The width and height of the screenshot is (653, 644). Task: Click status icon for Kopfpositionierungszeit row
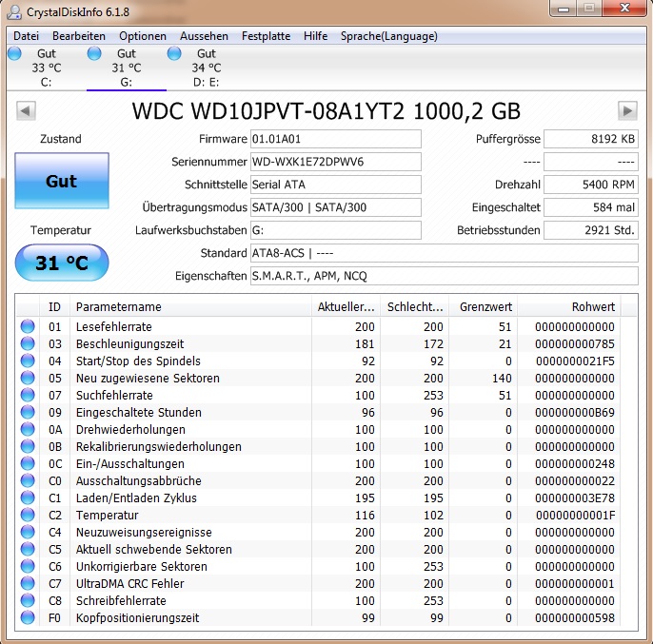pos(28,617)
